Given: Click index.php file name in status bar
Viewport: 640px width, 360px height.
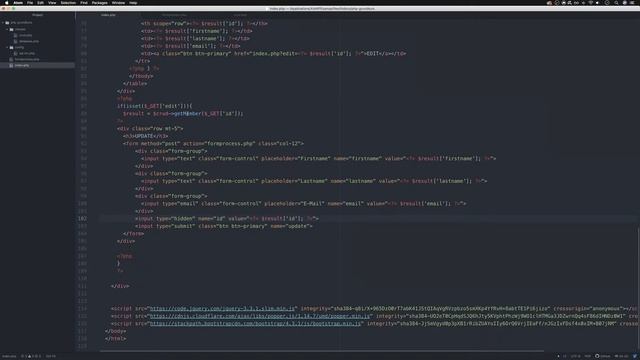Looking at the screenshot, I should pyautogui.click(x=9, y=356).
